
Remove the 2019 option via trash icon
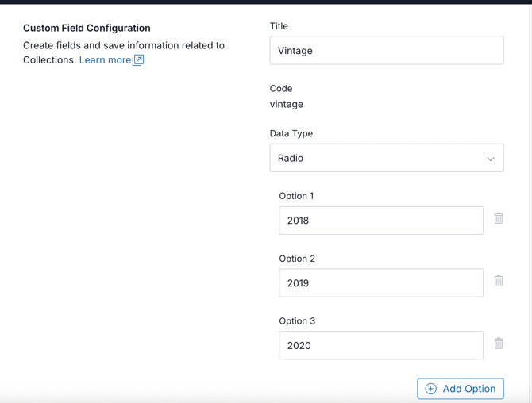[x=499, y=281]
